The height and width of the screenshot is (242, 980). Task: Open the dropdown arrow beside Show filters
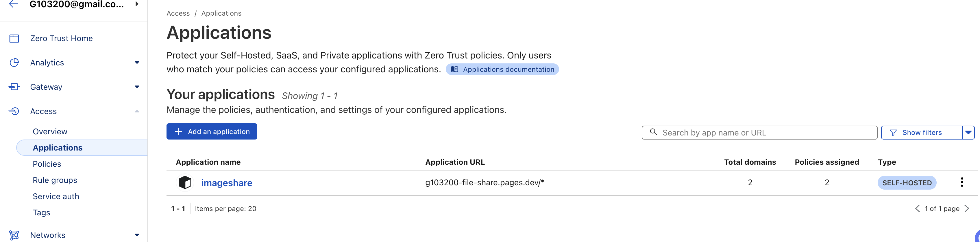tap(968, 133)
